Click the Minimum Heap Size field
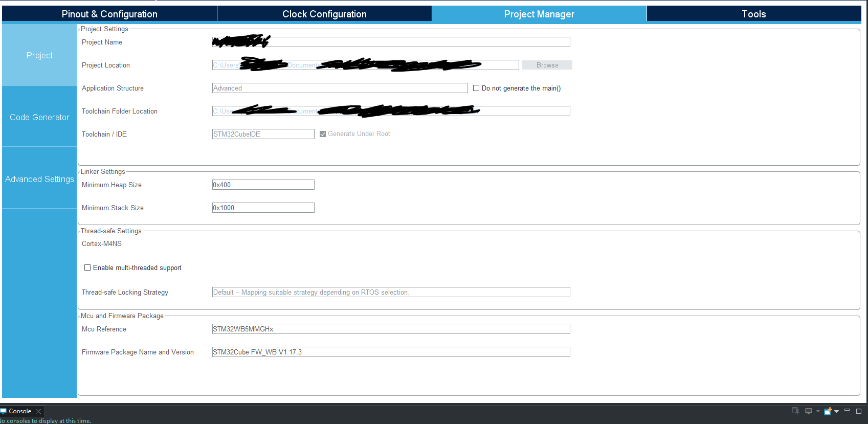Image resolution: width=868 pixels, height=424 pixels. pos(263,185)
